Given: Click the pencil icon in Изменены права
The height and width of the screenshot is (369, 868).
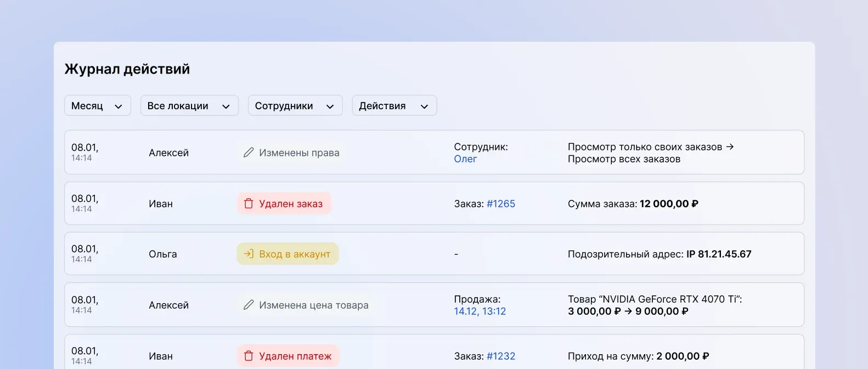Looking at the screenshot, I should coord(249,153).
